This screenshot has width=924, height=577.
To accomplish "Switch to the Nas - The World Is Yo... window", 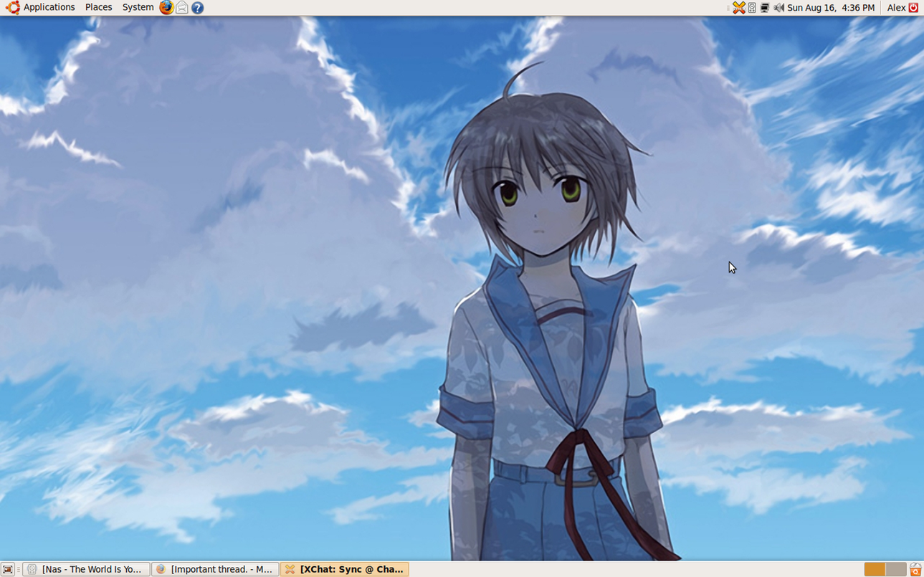I will tap(86, 569).
